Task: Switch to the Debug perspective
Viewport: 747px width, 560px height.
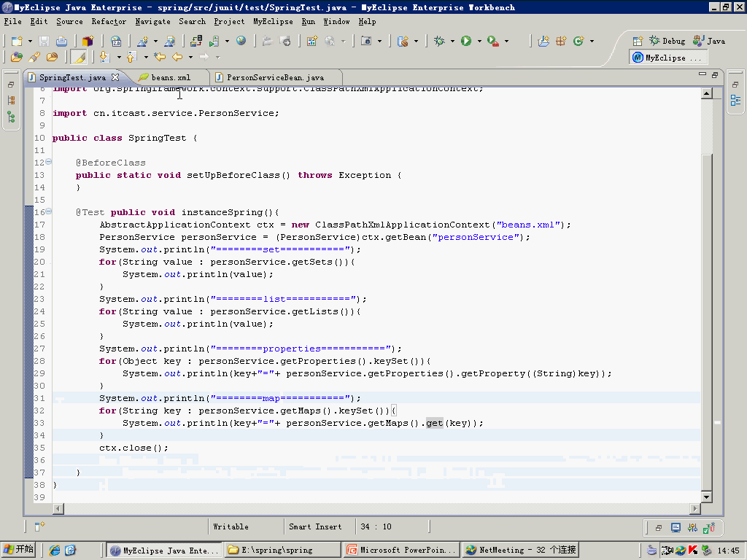Action: 667,41
